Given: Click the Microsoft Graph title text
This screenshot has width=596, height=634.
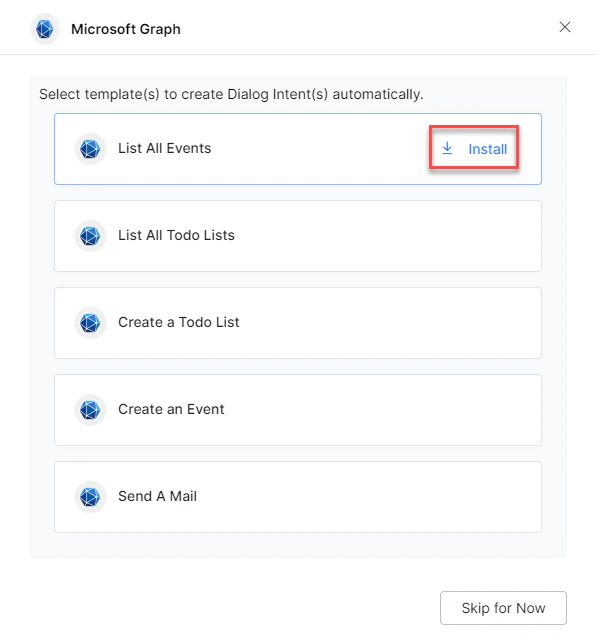Looking at the screenshot, I should click(126, 29).
